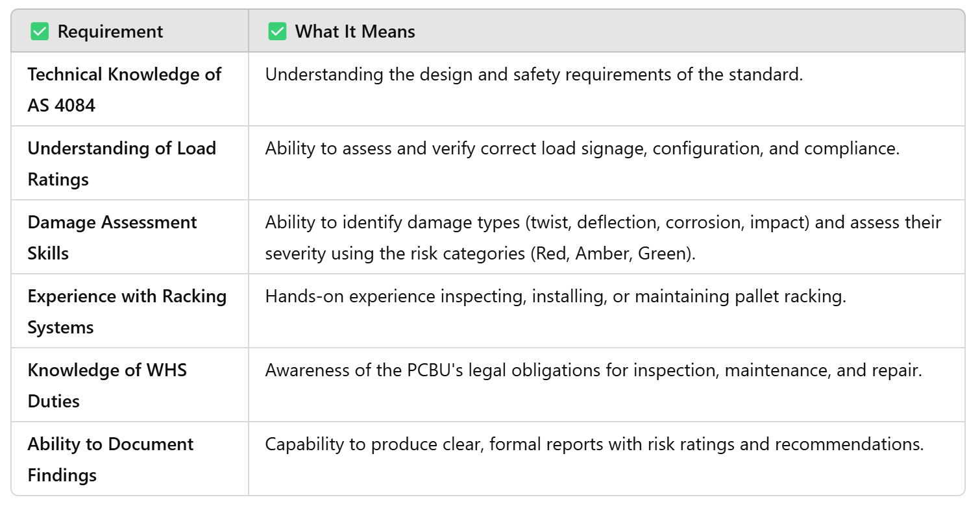The height and width of the screenshot is (517, 980).
Task: Click the word Findings in the last row
Action: [x=62, y=475]
